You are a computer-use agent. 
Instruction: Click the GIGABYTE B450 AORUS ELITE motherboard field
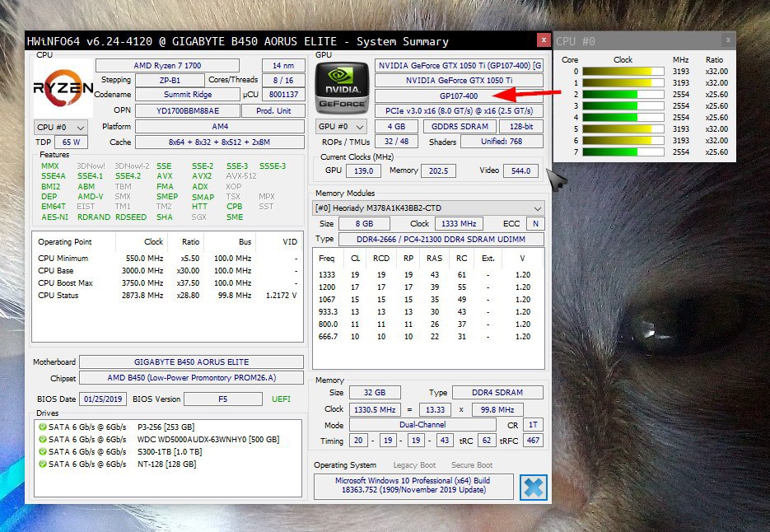[x=192, y=362]
